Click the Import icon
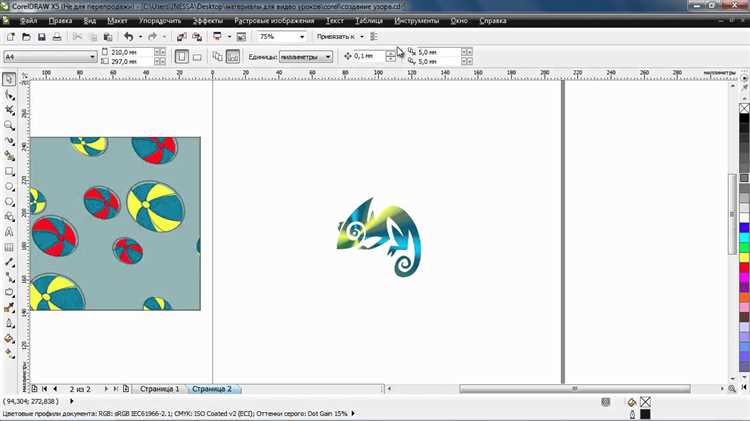The image size is (750, 421). [181, 37]
